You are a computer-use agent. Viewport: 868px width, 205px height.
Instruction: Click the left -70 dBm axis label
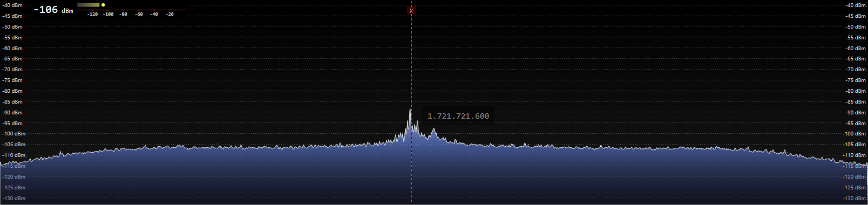point(12,70)
